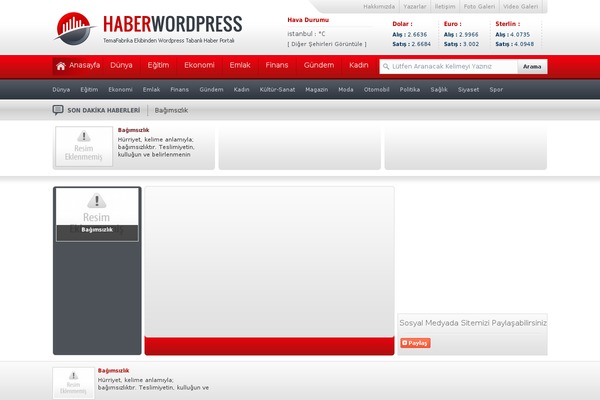The height and width of the screenshot is (400, 600).
Task: Open Moda in the dark sub-menu
Action: [x=346, y=90]
